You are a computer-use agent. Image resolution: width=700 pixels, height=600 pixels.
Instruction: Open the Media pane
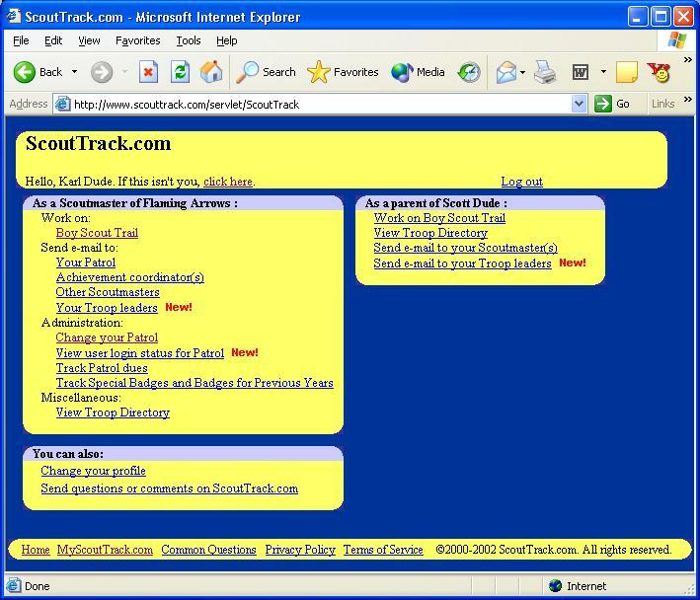(418, 72)
